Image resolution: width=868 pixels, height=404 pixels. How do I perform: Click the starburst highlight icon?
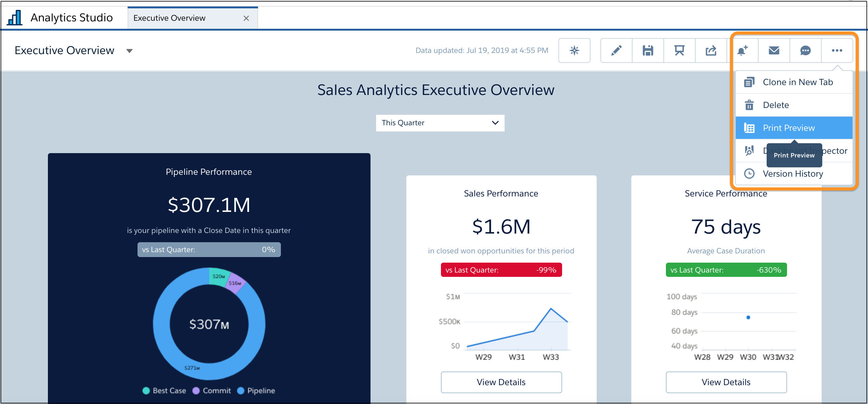click(x=574, y=51)
